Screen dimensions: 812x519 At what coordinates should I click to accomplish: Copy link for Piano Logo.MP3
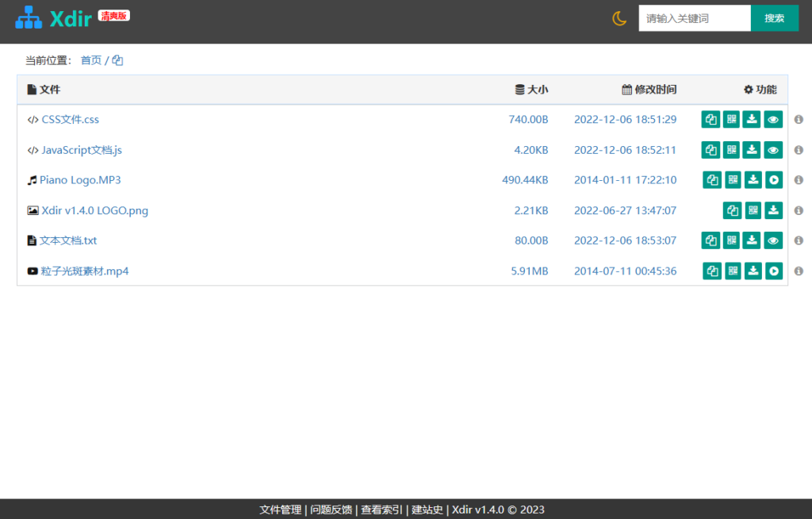(712, 180)
